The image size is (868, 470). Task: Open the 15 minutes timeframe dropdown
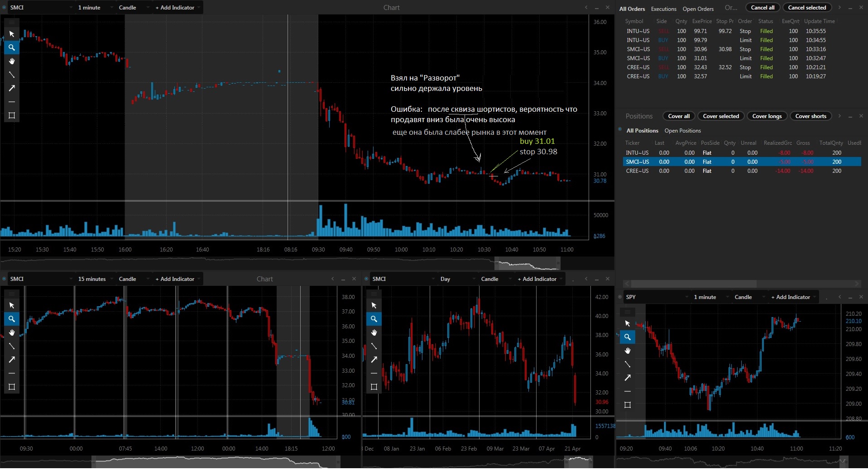[x=95, y=279]
